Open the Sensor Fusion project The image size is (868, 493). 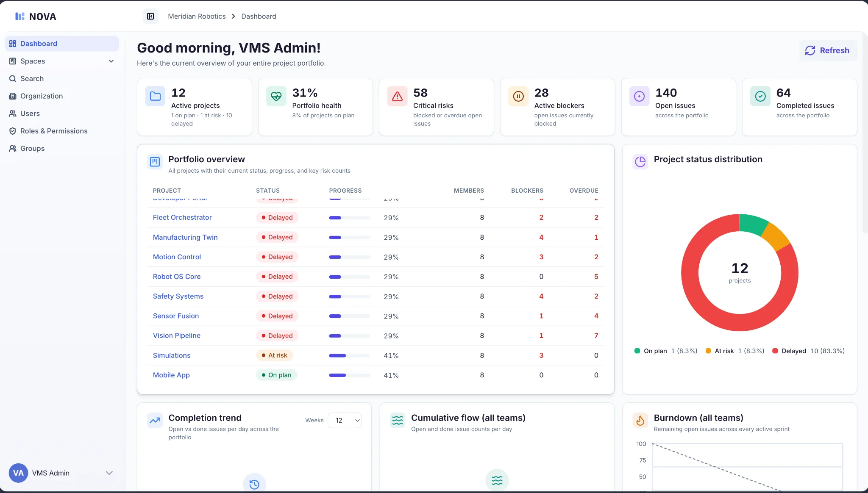tap(176, 316)
